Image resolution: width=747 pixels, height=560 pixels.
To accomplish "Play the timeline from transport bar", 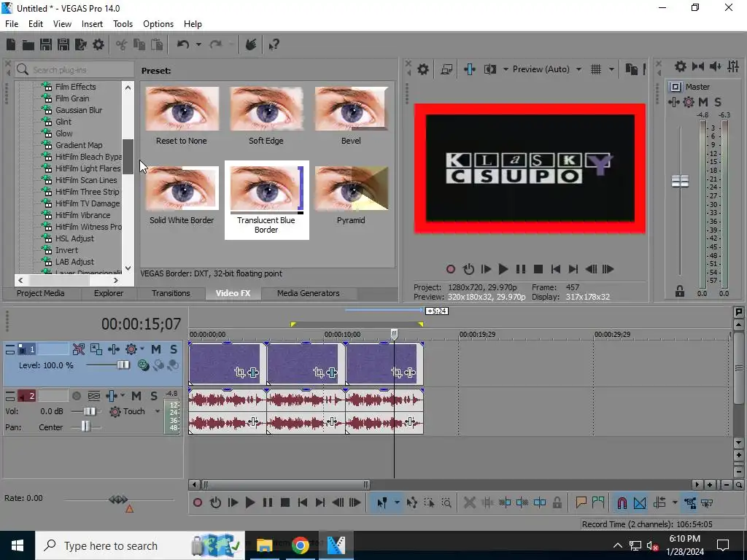I will point(249,503).
